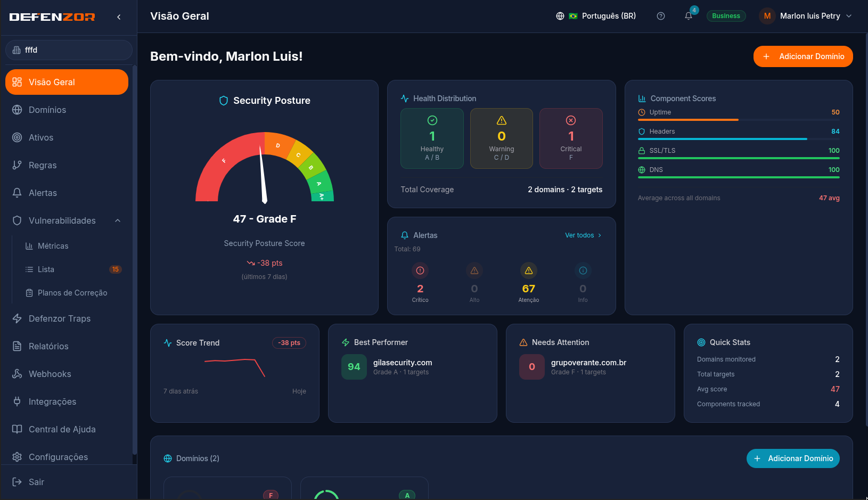The width and height of the screenshot is (868, 500).
Task: Open the Marlon luis Petry user dropdown
Action: click(806, 16)
